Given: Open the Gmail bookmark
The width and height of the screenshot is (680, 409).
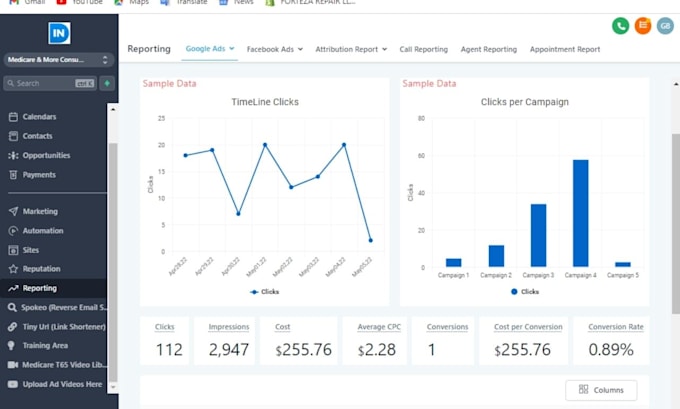Looking at the screenshot, I should 27,3.
